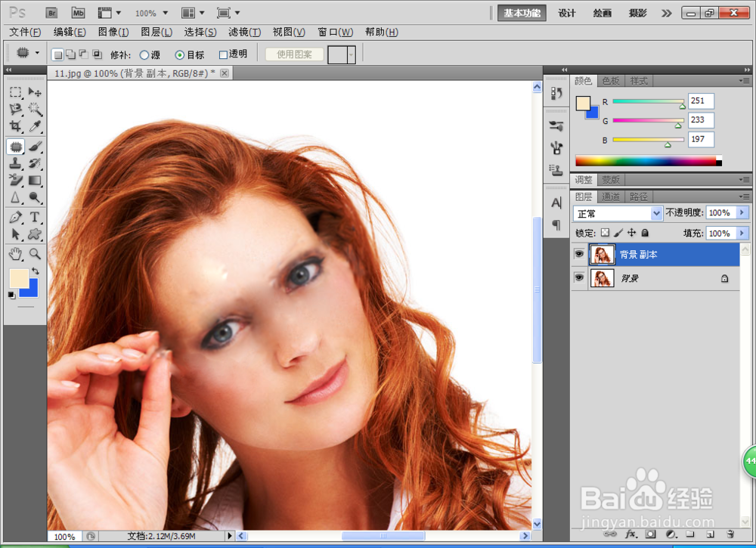
Task: Select the Path Selection tool
Action: [x=15, y=235]
